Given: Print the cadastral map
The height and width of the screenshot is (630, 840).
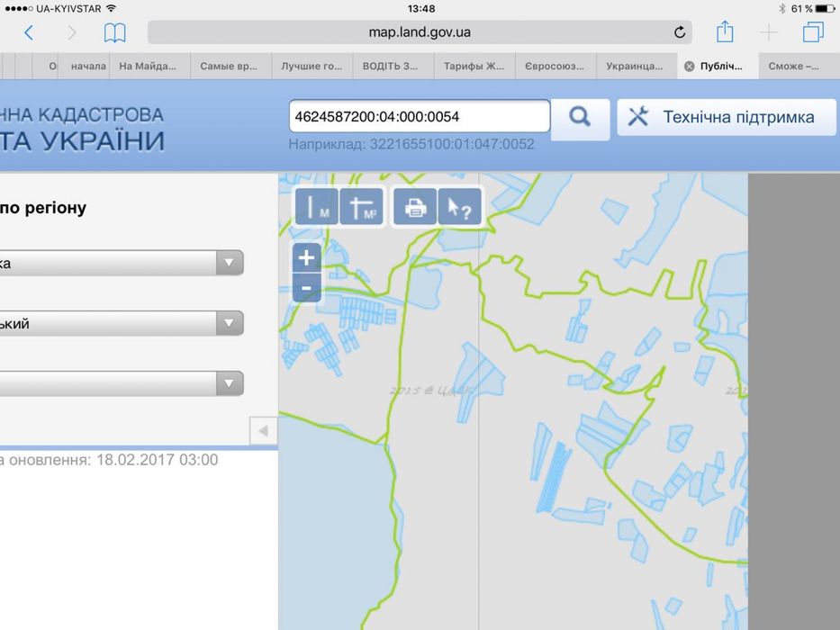Looking at the screenshot, I should (x=415, y=207).
